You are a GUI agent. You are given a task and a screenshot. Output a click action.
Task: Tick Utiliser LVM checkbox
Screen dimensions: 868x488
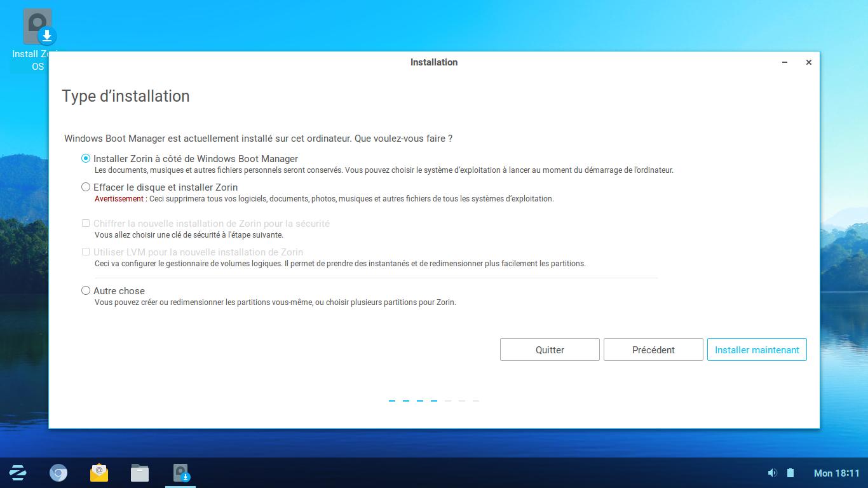86,252
